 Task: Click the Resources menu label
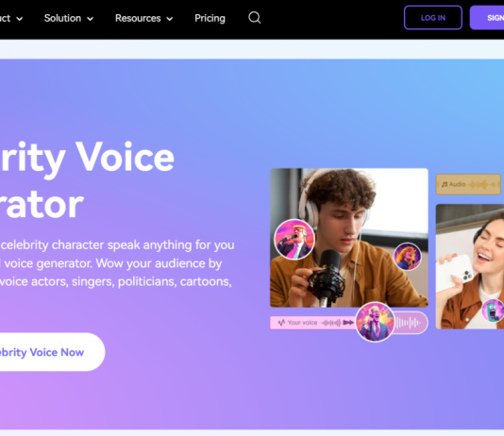138,18
